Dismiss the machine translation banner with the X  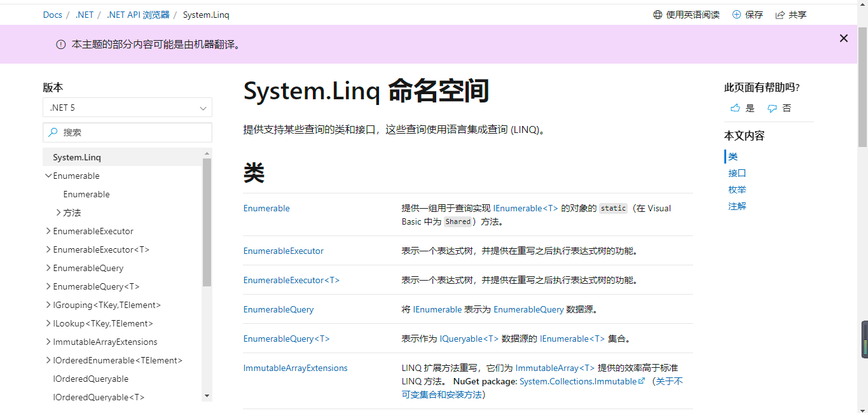tap(843, 38)
